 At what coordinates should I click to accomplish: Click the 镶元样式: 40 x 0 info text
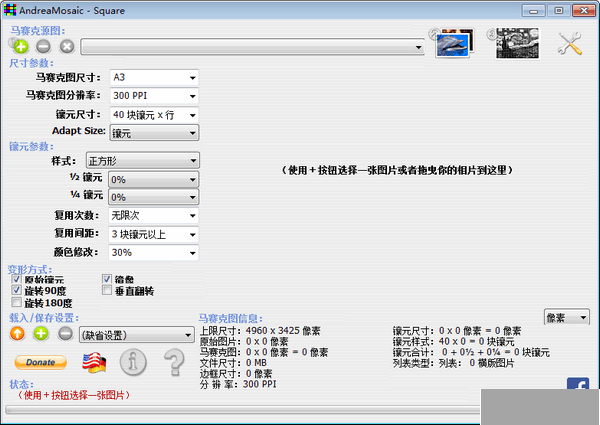coord(453,341)
